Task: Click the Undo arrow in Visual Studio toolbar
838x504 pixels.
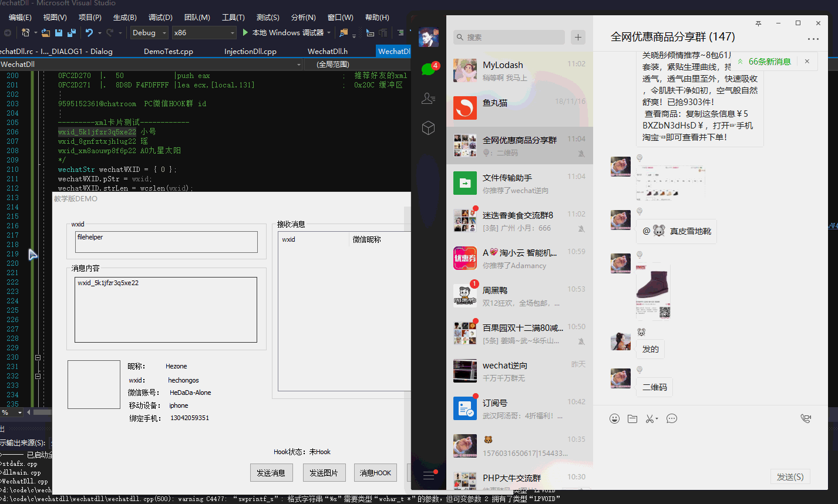Action: 89,33
